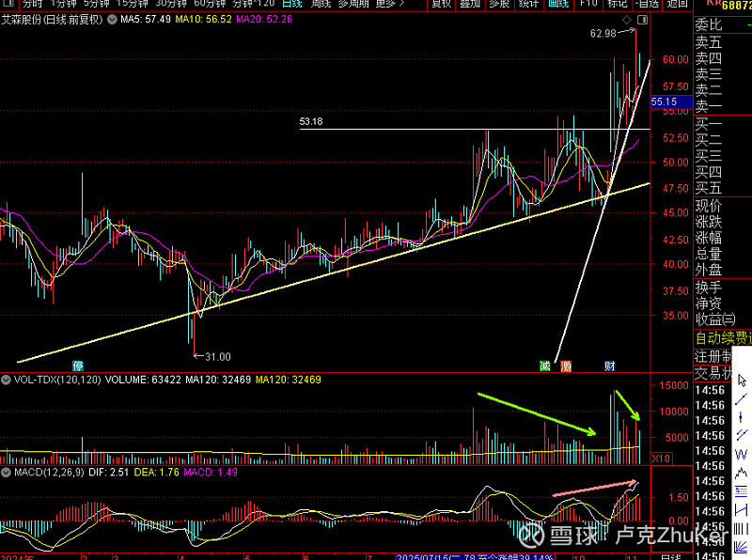
Task: Select the trend line drawing tool
Action: (x=742, y=399)
